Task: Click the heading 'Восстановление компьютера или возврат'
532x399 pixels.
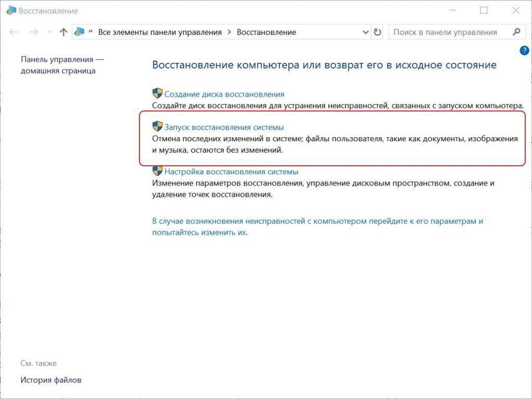Action: pos(324,64)
